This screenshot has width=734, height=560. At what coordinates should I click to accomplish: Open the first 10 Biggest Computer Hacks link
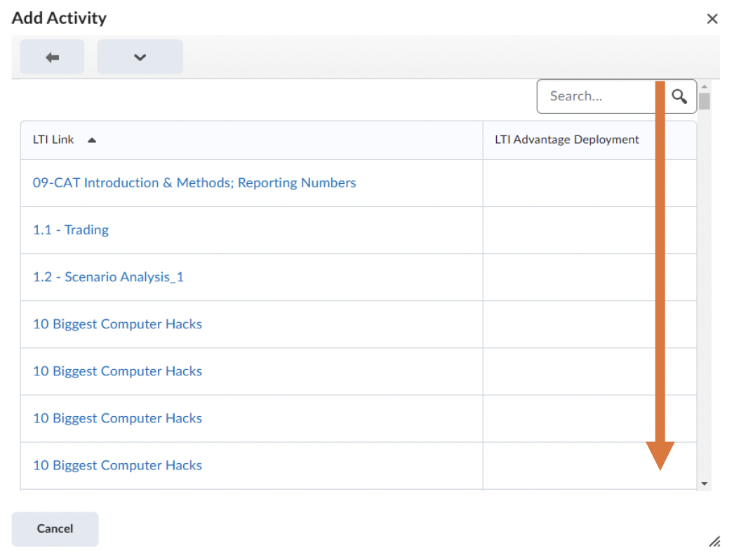click(117, 324)
